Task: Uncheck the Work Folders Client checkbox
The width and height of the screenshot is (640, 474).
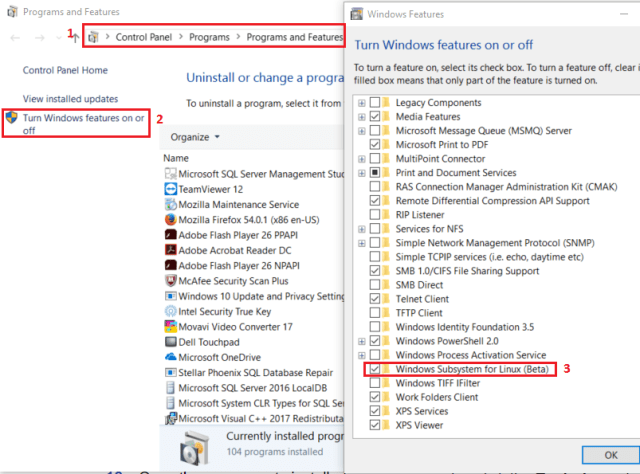Action: [375, 396]
